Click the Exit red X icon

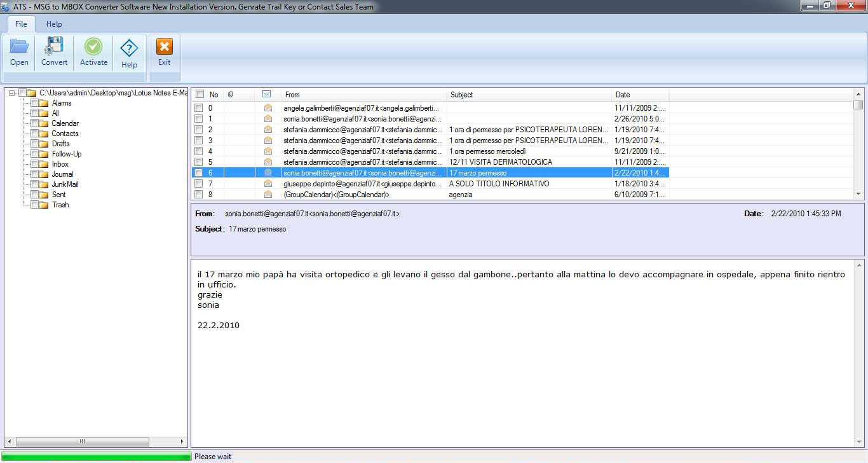tap(164, 46)
